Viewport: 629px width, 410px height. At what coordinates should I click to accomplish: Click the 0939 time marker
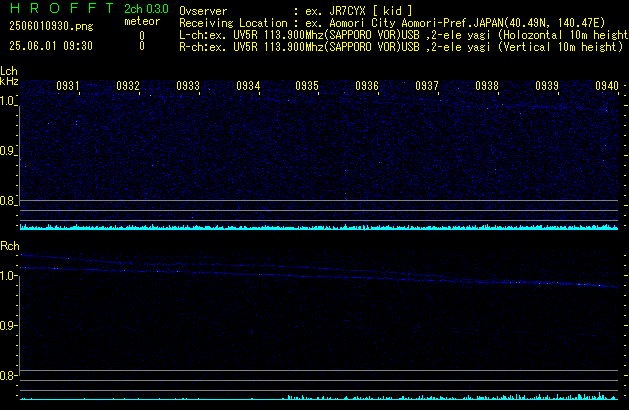pos(547,86)
